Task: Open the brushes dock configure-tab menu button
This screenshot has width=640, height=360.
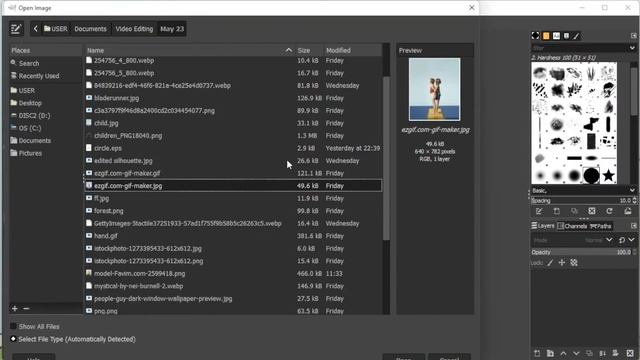Action: pos(633,36)
